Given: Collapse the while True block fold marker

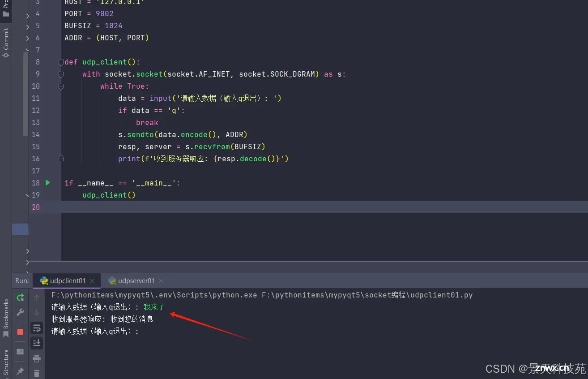Looking at the screenshot, I should [61, 86].
